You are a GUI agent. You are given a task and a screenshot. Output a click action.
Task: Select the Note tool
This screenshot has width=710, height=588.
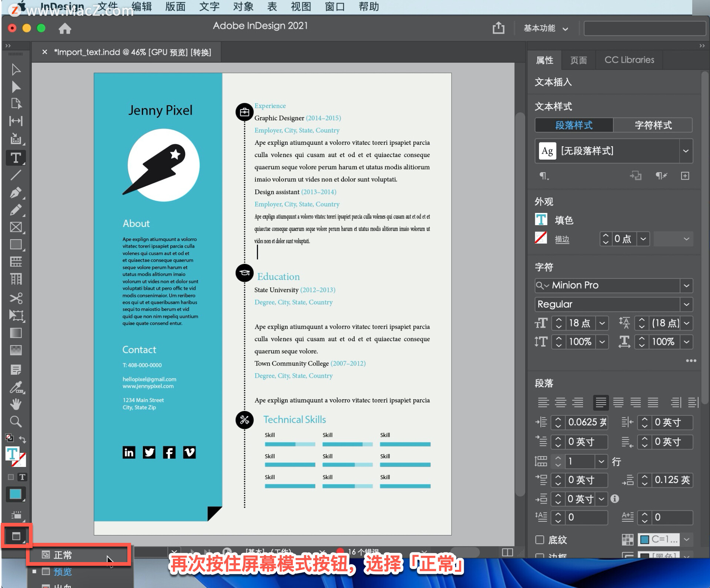click(x=16, y=370)
